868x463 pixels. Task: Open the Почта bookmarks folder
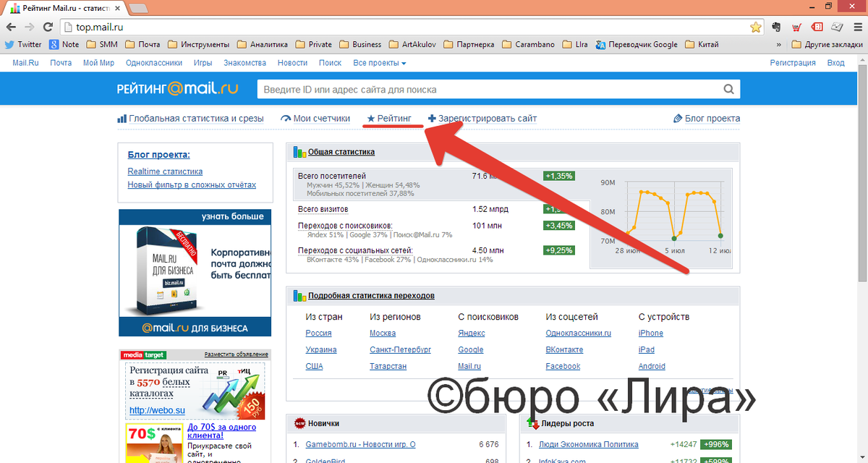coord(143,44)
